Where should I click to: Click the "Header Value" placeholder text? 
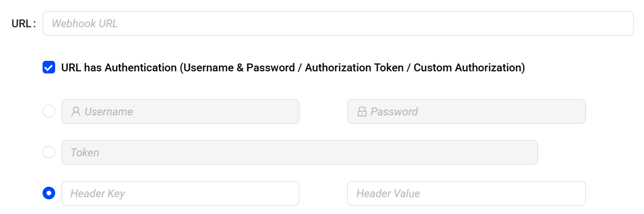(388, 194)
